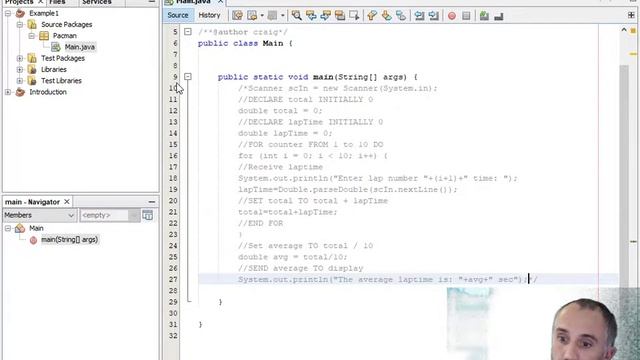Click Shift Line Left icon

point(419,16)
